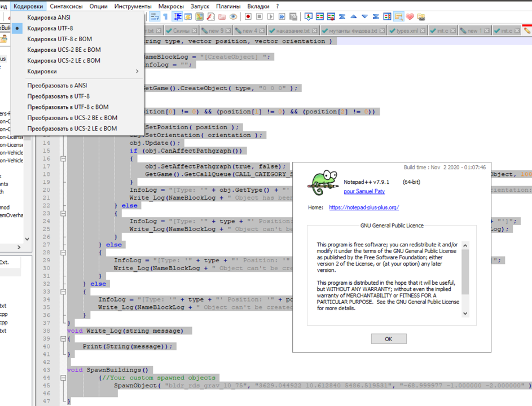
Task: Close the types.xml tab
Action: pyautogui.click(x=423, y=30)
